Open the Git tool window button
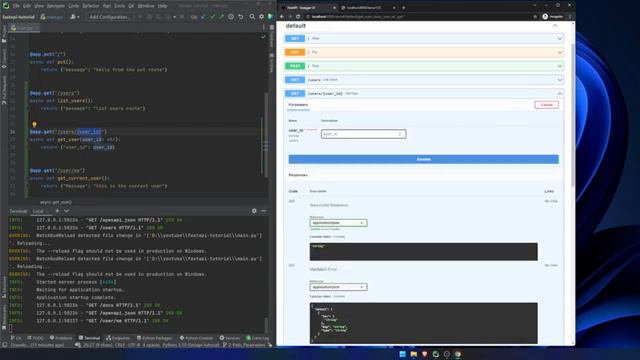The height and width of the screenshot is (360, 640). coord(16,338)
